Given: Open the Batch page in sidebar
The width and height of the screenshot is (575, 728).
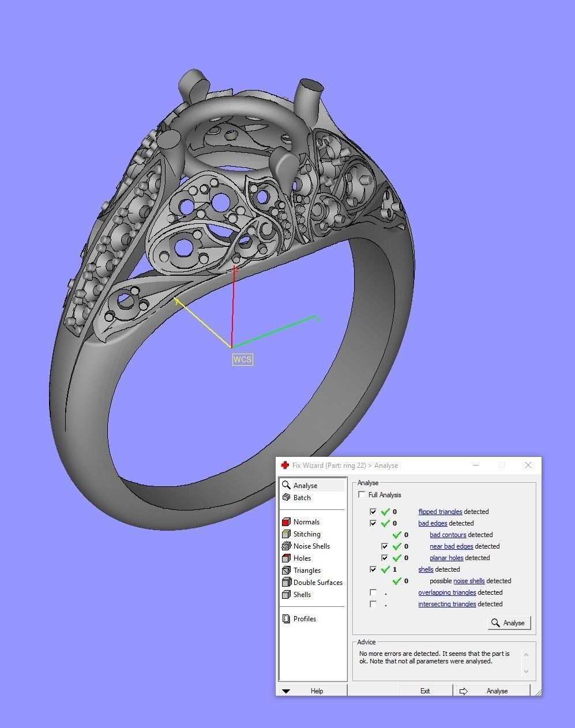Looking at the screenshot, I should (312, 498).
